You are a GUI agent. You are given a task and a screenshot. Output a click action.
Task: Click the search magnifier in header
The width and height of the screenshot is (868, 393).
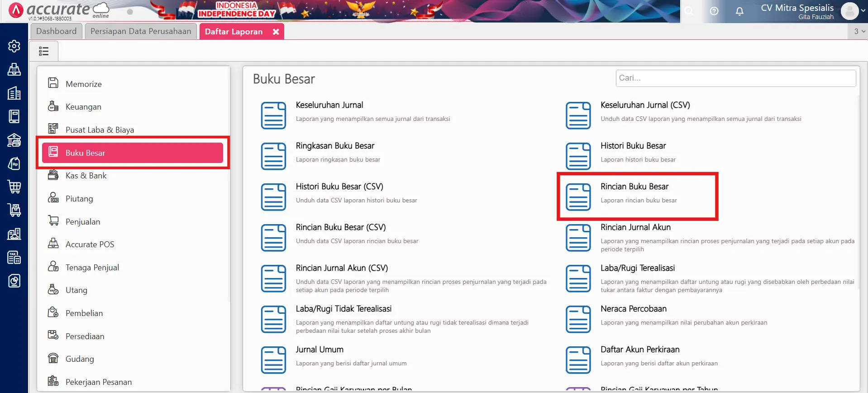pos(688,11)
